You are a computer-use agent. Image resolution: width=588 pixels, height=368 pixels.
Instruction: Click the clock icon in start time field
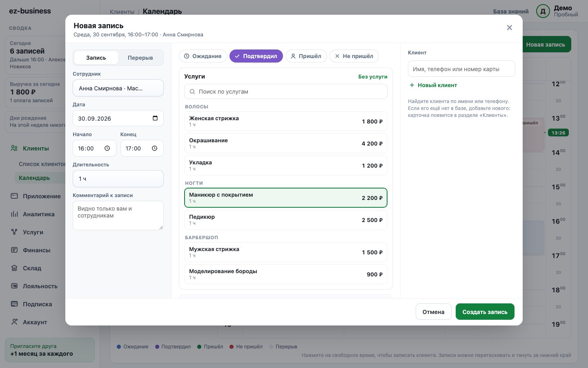(107, 148)
